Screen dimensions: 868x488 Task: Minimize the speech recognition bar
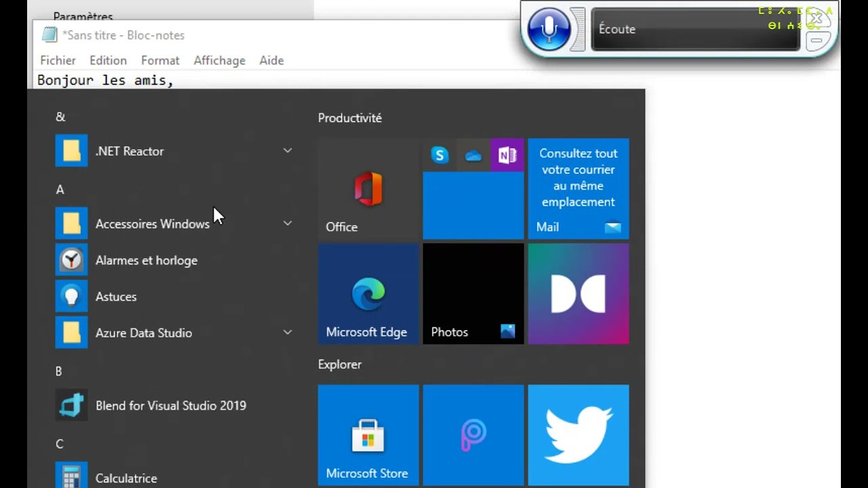(x=817, y=41)
